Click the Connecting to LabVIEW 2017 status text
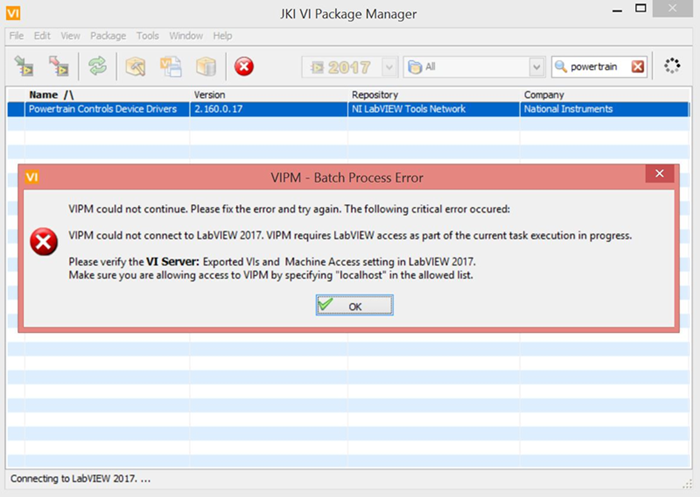The width and height of the screenshot is (700, 497). coord(80,479)
